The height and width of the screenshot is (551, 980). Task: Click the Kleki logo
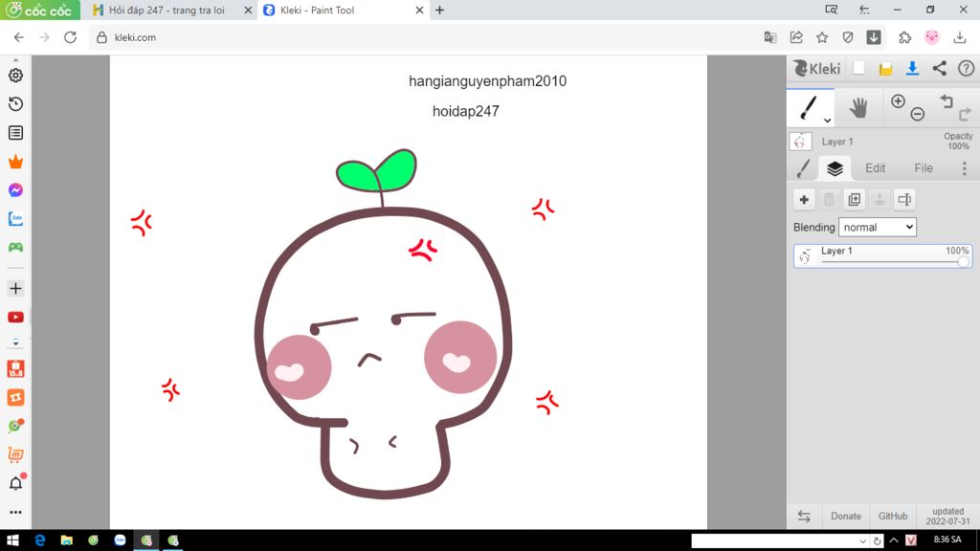[817, 68]
